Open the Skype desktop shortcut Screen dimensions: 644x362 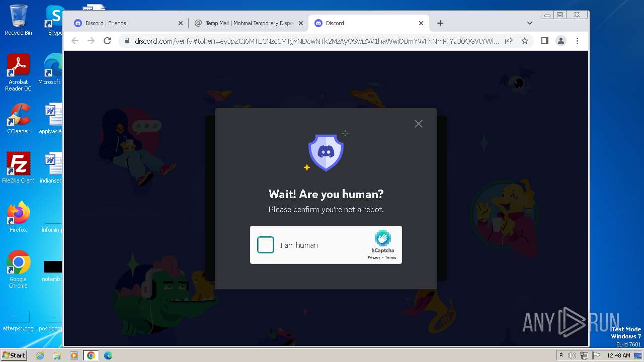(x=54, y=20)
